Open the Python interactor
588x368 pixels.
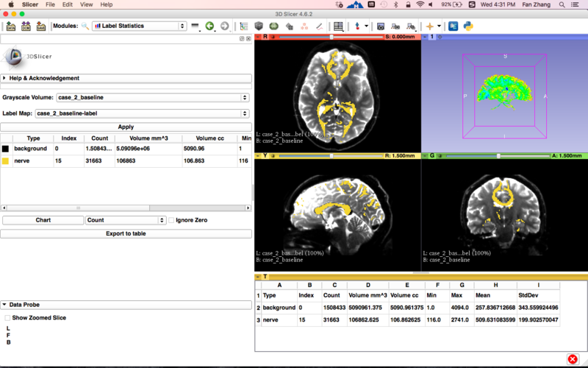(x=467, y=26)
